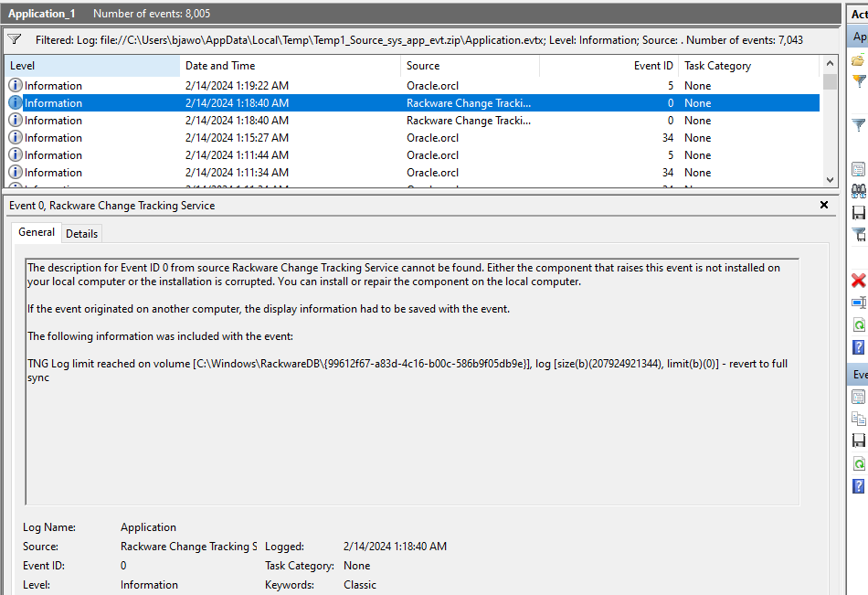Click the Find binoculars icon
This screenshot has height=595, width=868.
point(859,191)
